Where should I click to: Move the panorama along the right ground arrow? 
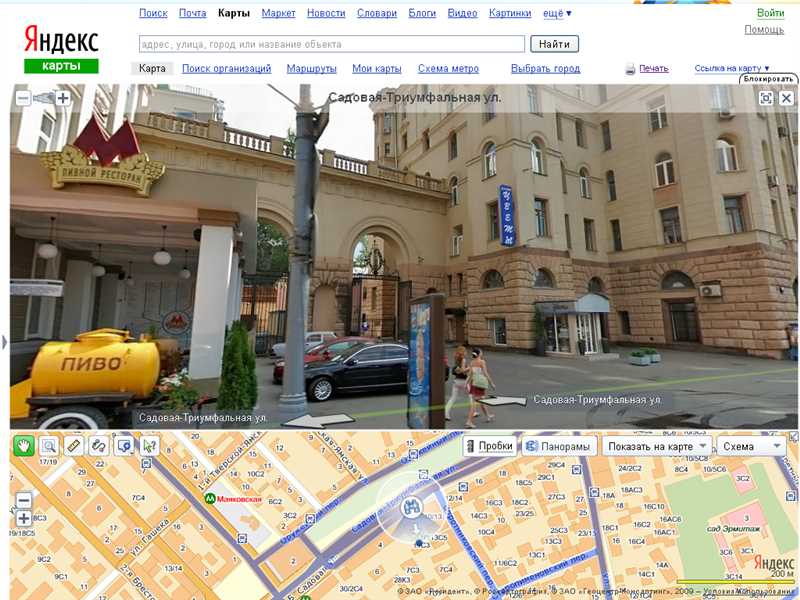click(x=503, y=401)
